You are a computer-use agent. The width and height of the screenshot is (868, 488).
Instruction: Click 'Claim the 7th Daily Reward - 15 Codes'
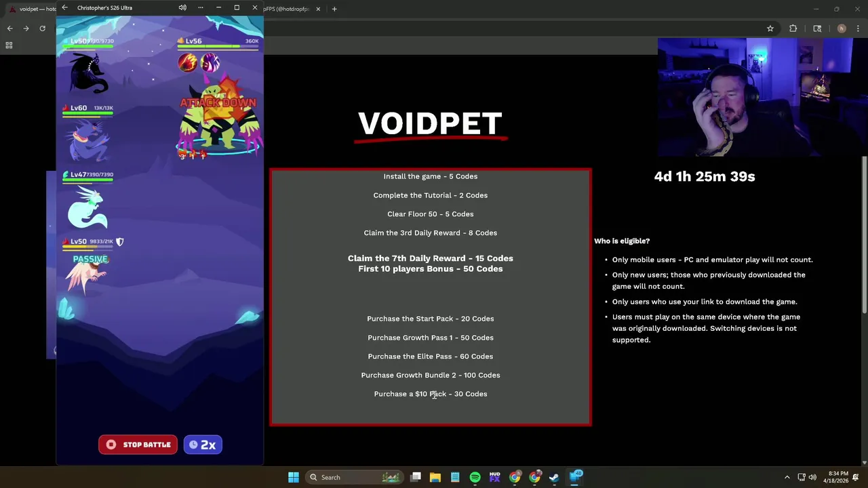431,258
